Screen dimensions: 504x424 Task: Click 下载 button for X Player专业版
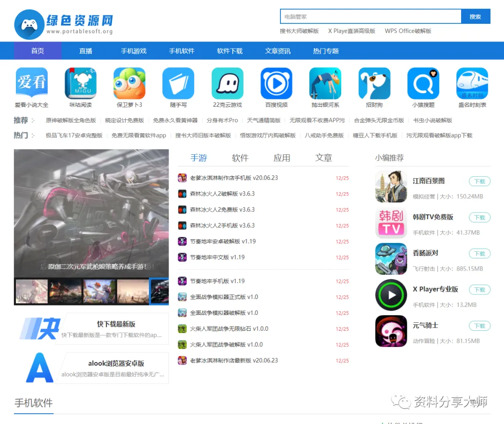click(480, 290)
